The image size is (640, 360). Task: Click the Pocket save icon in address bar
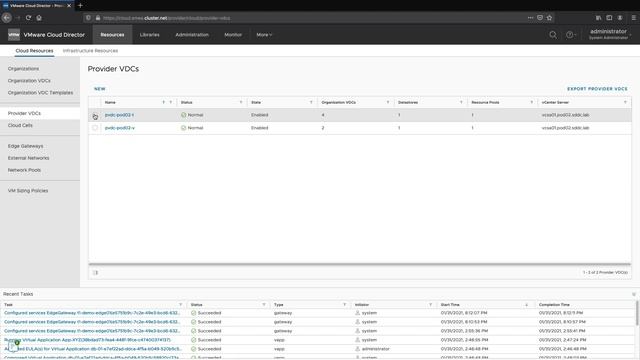(x=540, y=18)
